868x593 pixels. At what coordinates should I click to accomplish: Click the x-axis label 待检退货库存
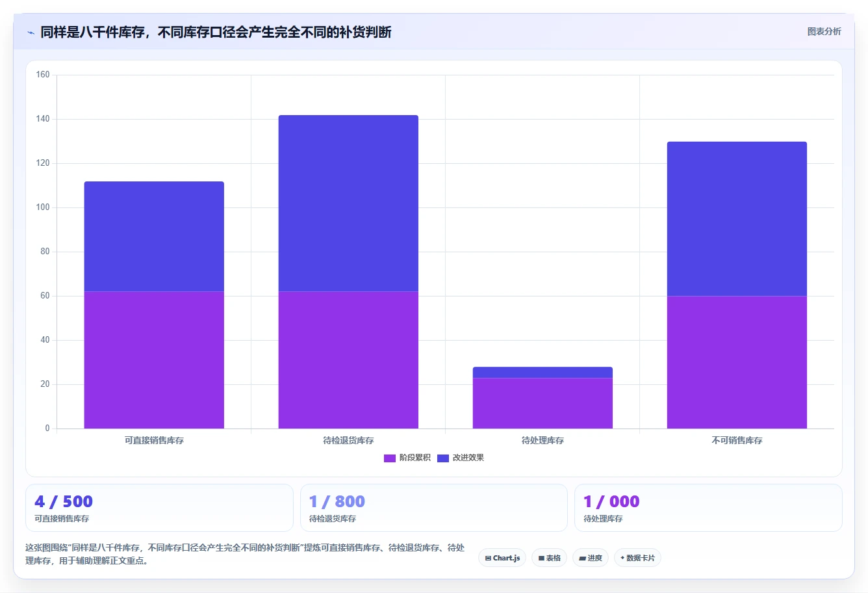click(x=348, y=441)
